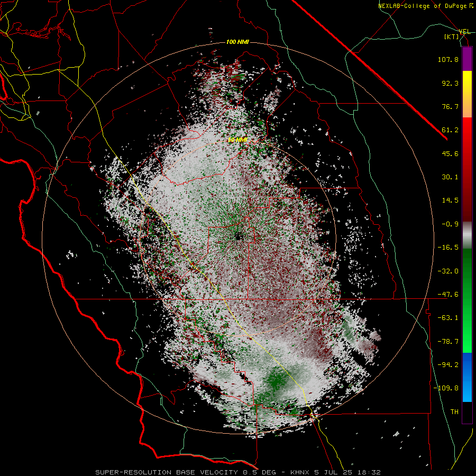Click the radar site center of the sweep
476x476 pixels.
[238, 236]
